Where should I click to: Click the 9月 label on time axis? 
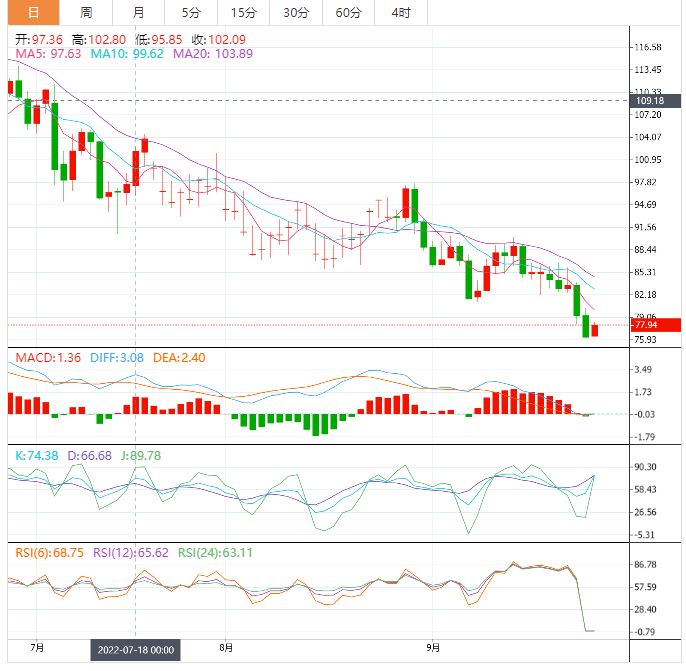433,647
